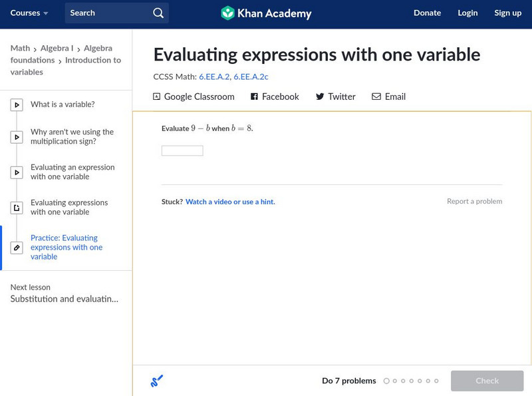Image resolution: width=532 pixels, height=396 pixels.
Task: Open Algebra I breadcrumb link
Action: pyautogui.click(x=57, y=49)
